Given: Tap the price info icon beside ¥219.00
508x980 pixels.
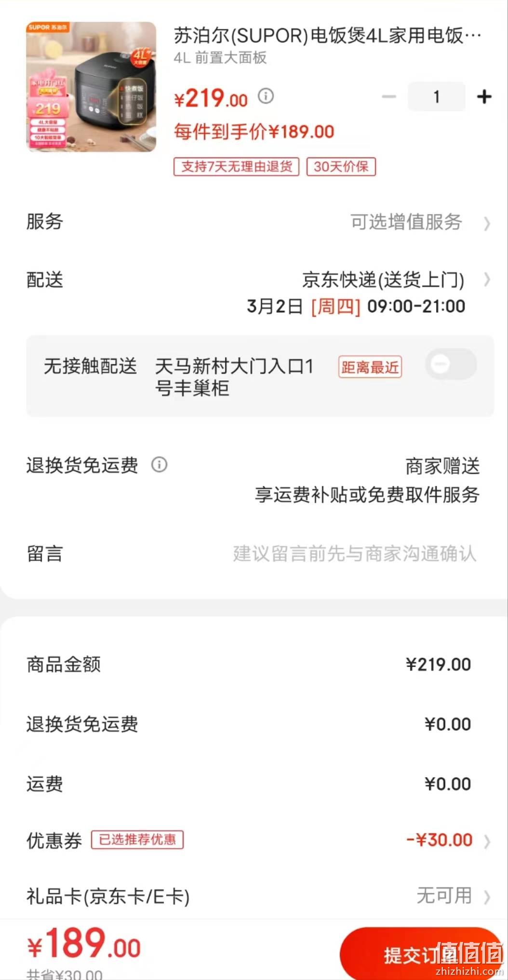Looking at the screenshot, I should pos(266,96).
